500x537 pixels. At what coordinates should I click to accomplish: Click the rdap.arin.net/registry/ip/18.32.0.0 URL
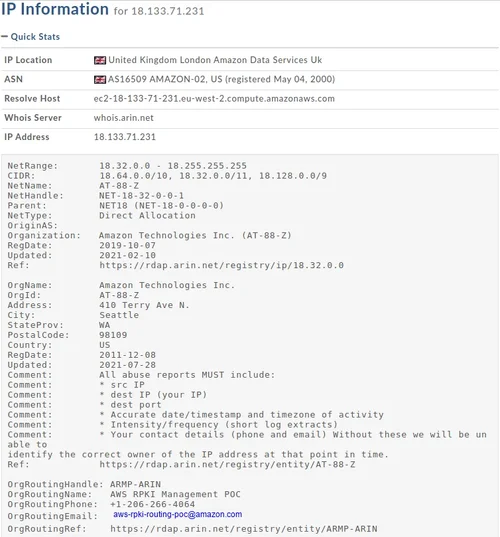(x=221, y=265)
